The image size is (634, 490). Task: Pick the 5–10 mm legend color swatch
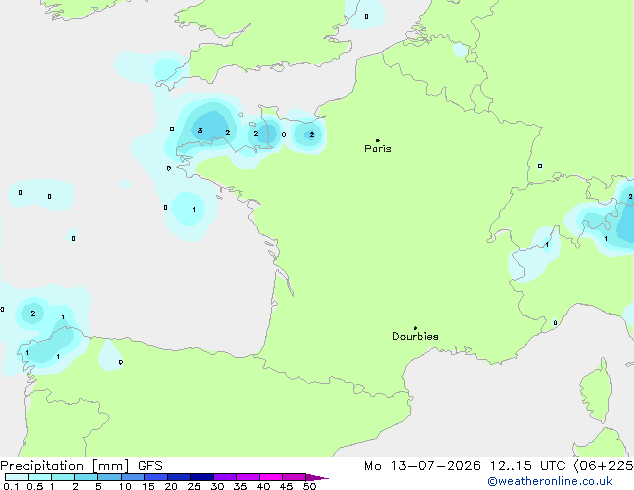(109, 477)
